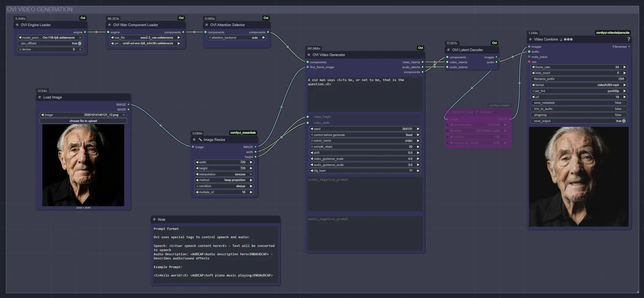Increase the sample_steps value with right arrow

[x=418, y=147]
